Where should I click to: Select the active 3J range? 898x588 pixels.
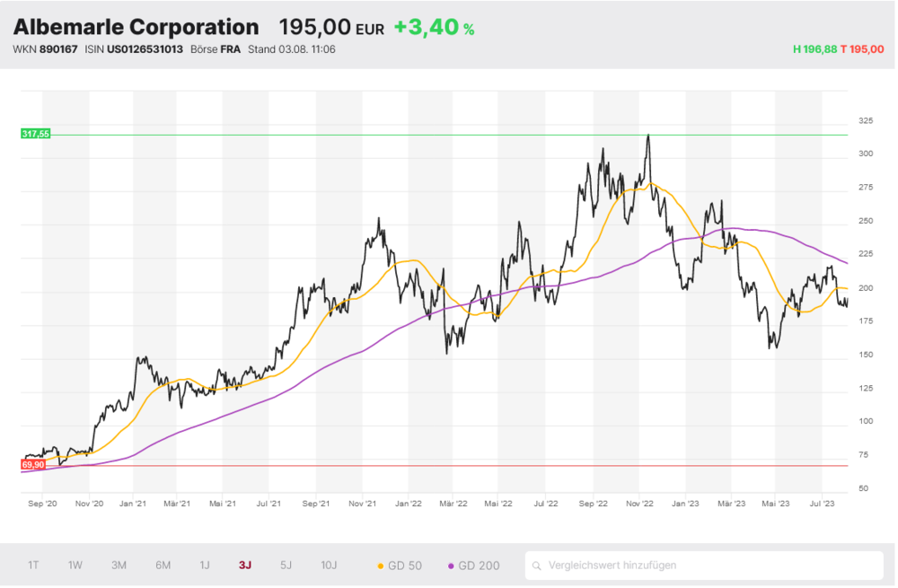click(x=245, y=566)
